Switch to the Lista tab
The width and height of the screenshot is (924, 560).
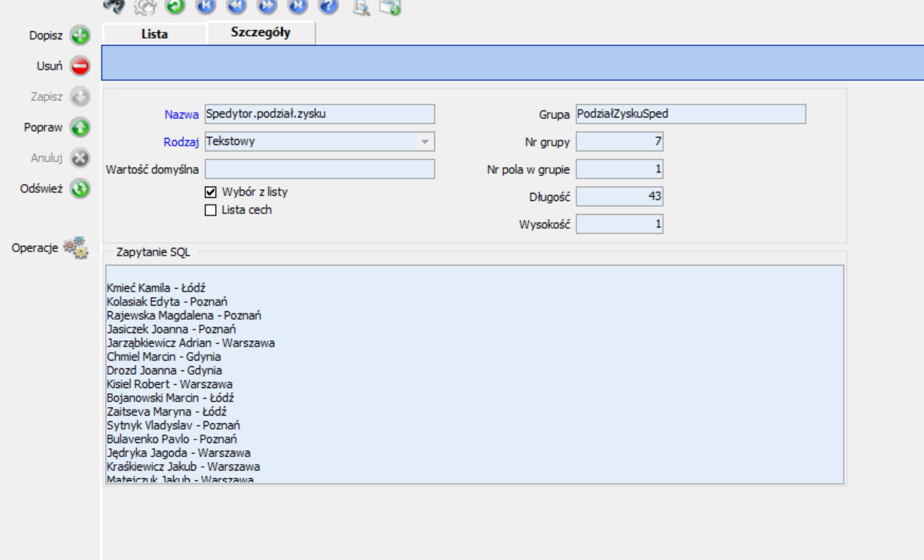point(154,34)
